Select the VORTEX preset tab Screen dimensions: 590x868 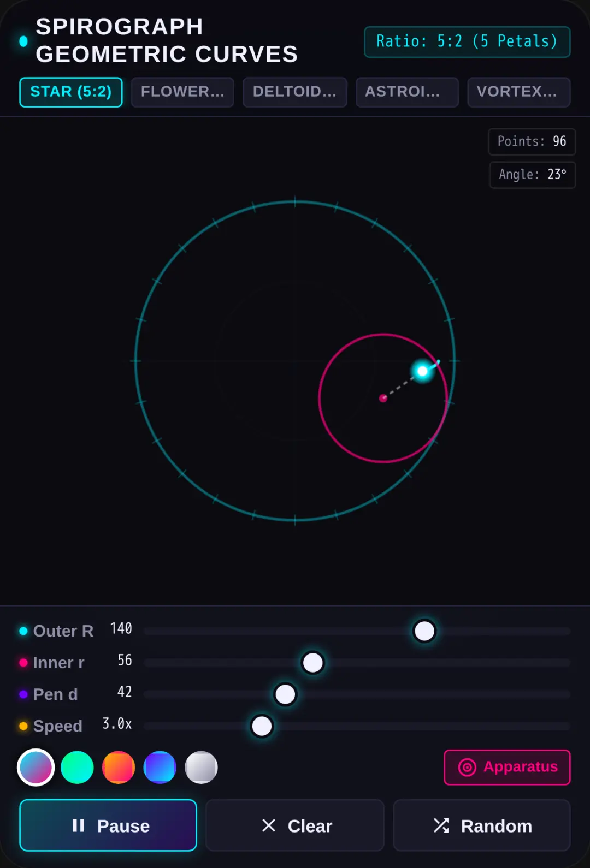518,92
